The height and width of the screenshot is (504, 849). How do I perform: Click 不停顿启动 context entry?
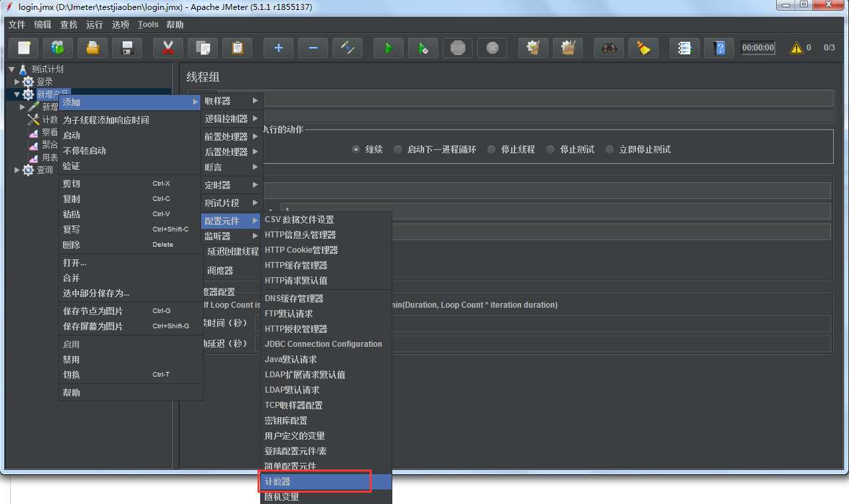tap(130, 151)
